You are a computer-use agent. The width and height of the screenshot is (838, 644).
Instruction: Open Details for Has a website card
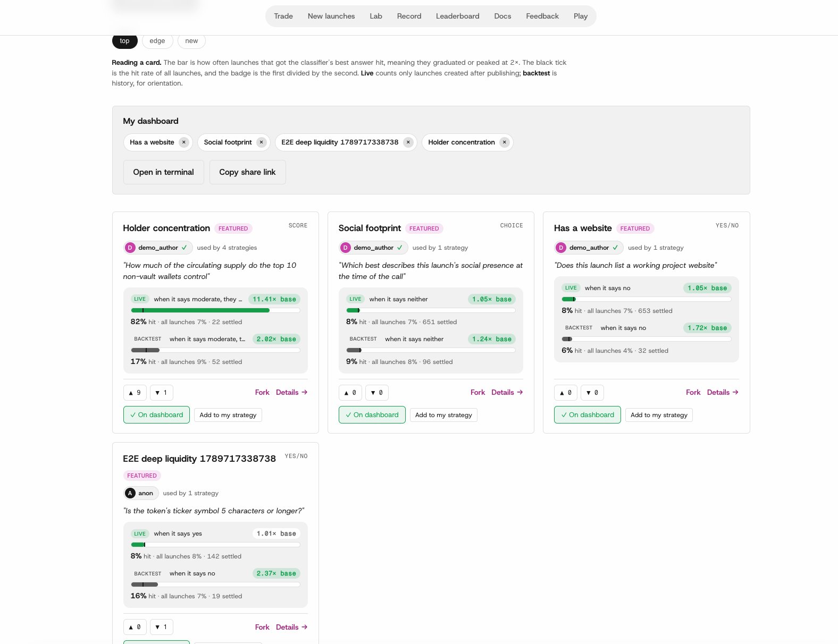[x=723, y=393]
